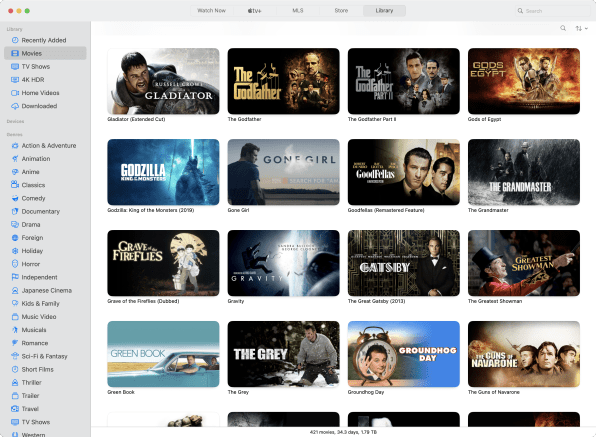Screen dimensions: 596x437
Task: Click the 'Groundhog Day' title text
Action: [x=366, y=392]
